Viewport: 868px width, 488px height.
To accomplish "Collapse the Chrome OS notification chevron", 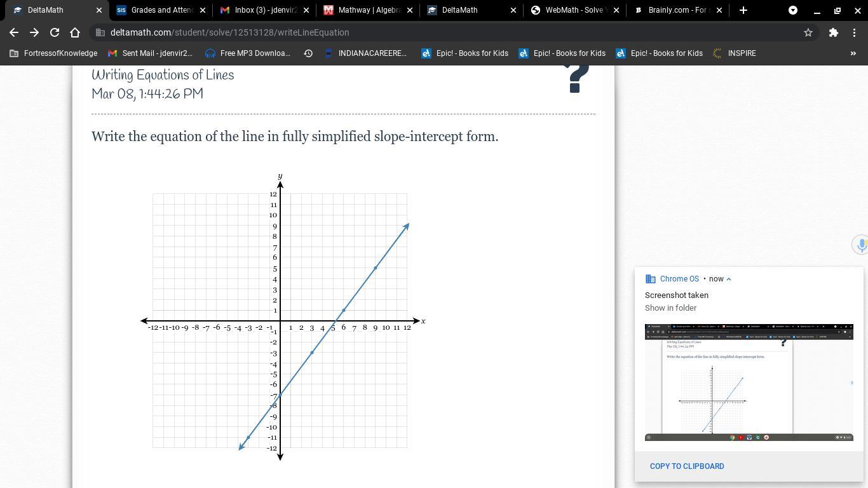I will tap(728, 279).
